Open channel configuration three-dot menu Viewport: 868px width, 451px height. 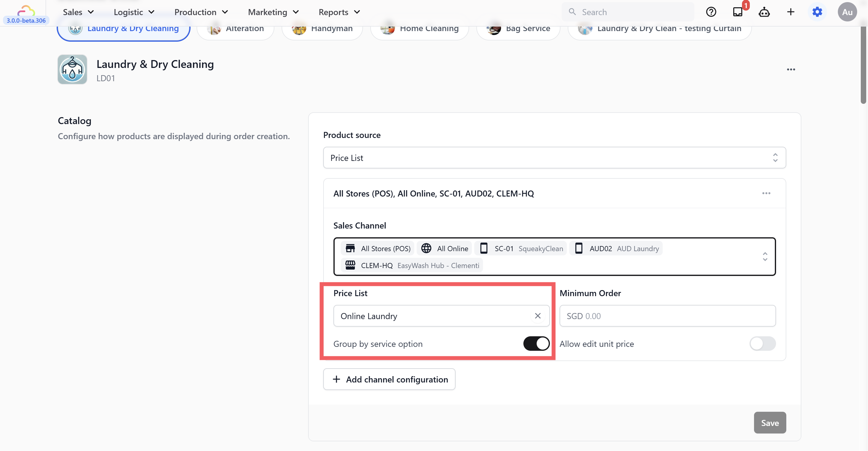(x=766, y=193)
